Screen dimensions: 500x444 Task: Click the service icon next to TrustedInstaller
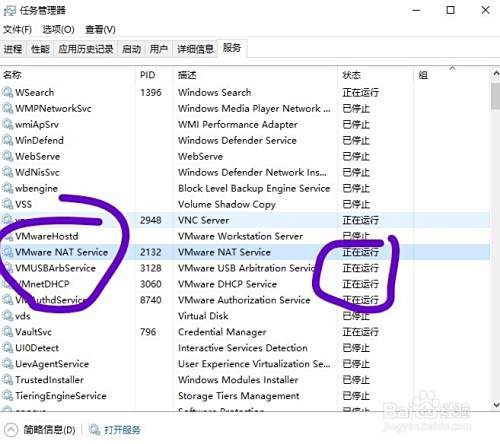(8, 380)
